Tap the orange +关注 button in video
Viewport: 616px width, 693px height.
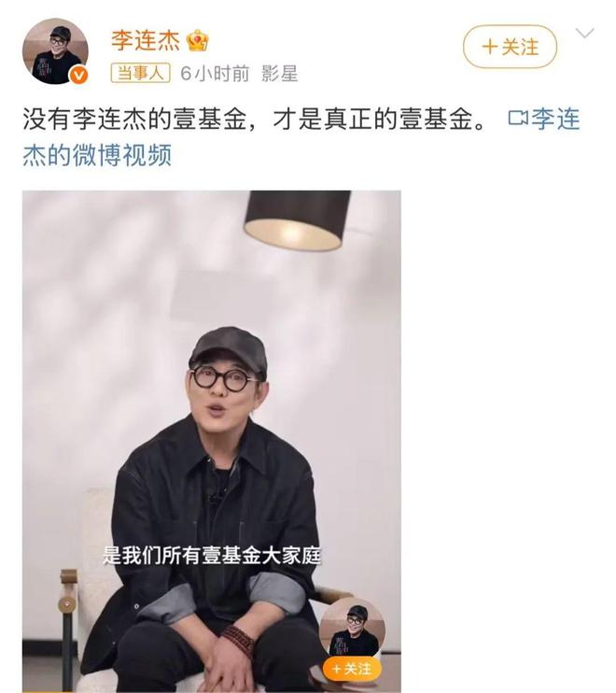(x=353, y=669)
